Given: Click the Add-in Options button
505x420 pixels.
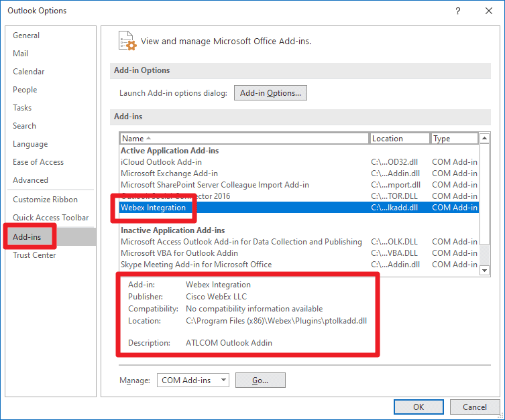Looking at the screenshot, I should pos(270,93).
